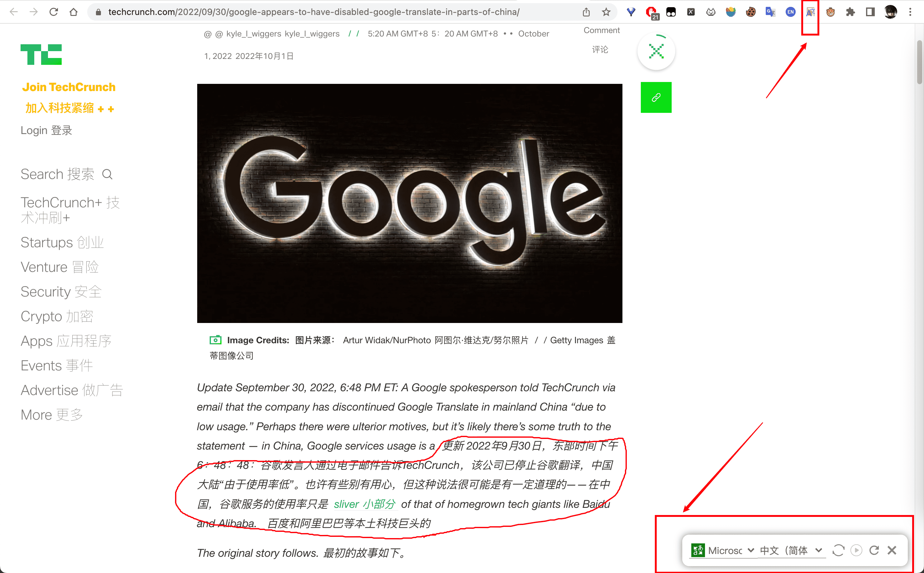Open the page translator extension icon
This screenshot has height=573, width=924.
pyautogui.click(x=810, y=12)
